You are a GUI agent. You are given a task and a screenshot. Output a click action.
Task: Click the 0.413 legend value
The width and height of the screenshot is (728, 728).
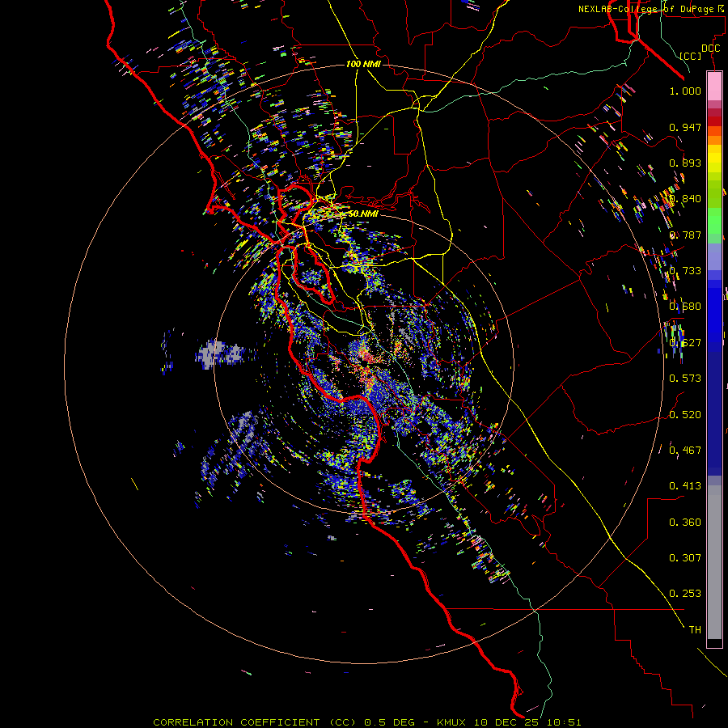(685, 486)
